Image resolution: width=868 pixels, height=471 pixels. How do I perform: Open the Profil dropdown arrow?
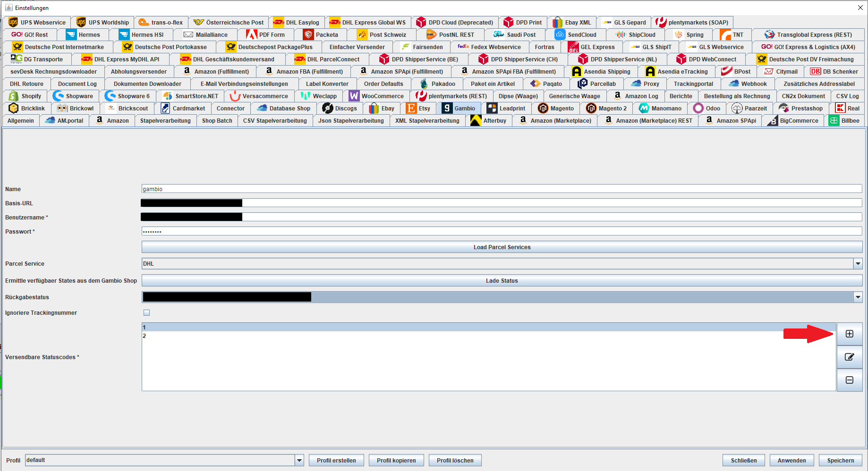tap(299, 460)
